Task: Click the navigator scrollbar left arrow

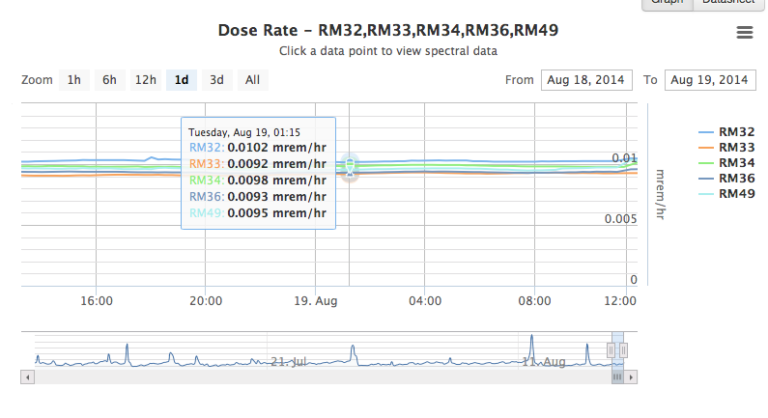Action: [28, 378]
